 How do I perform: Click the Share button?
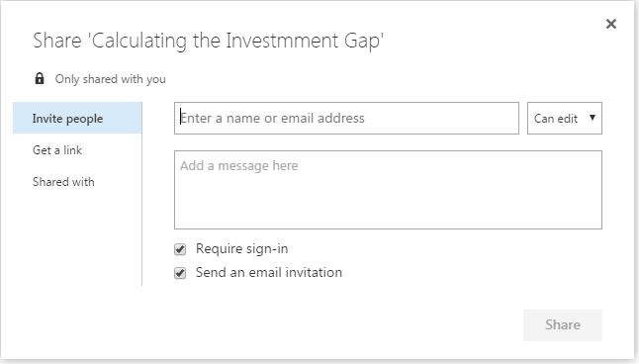[563, 325]
